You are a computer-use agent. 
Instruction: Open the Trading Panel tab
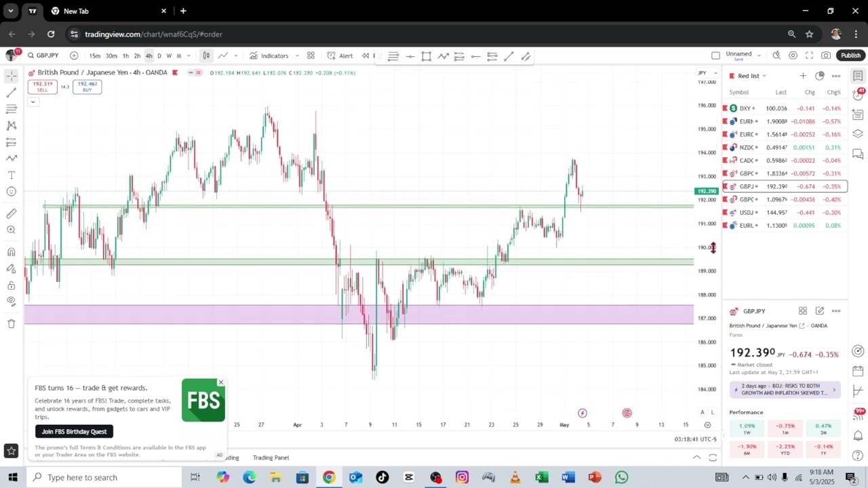[271, 457]
